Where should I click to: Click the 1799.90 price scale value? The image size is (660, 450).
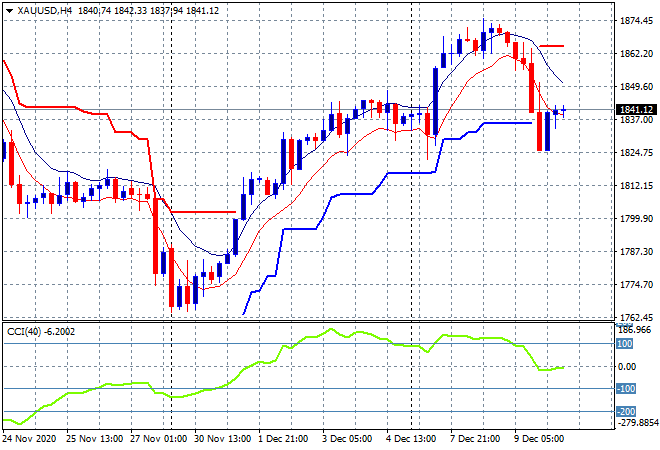pyautogui.click(x=636, y=218)
